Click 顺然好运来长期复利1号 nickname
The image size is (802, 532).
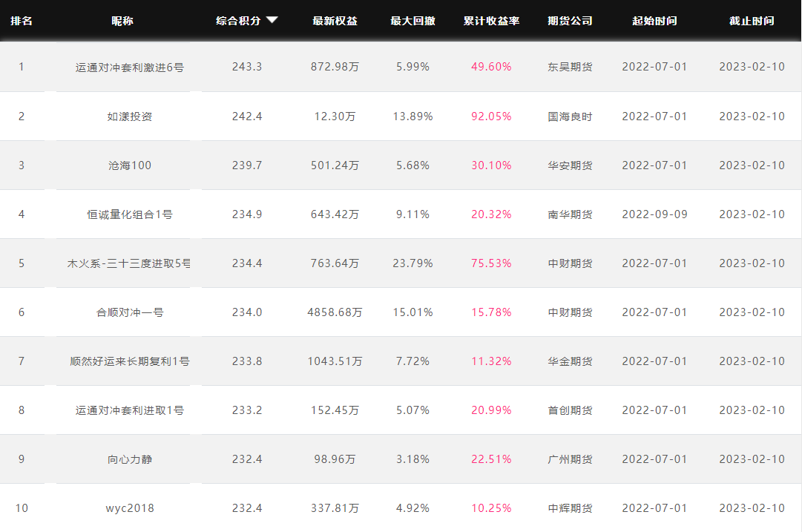[x=130, y=361]
